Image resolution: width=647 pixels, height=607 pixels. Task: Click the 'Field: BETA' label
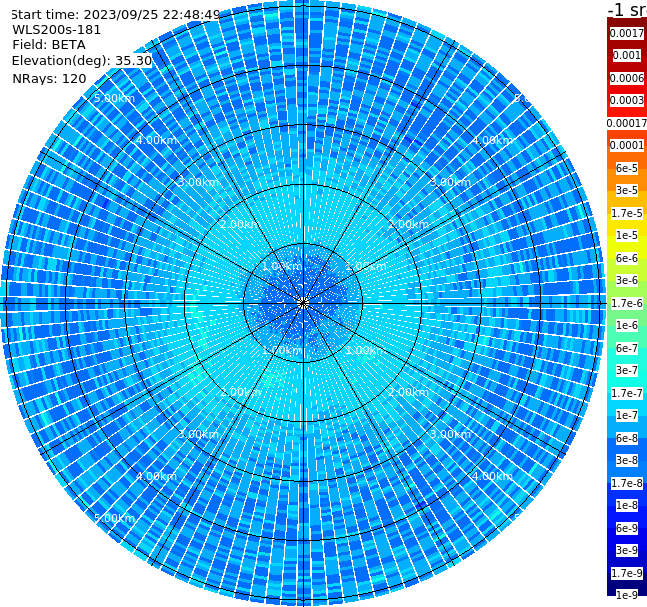[x=49, y=45]
